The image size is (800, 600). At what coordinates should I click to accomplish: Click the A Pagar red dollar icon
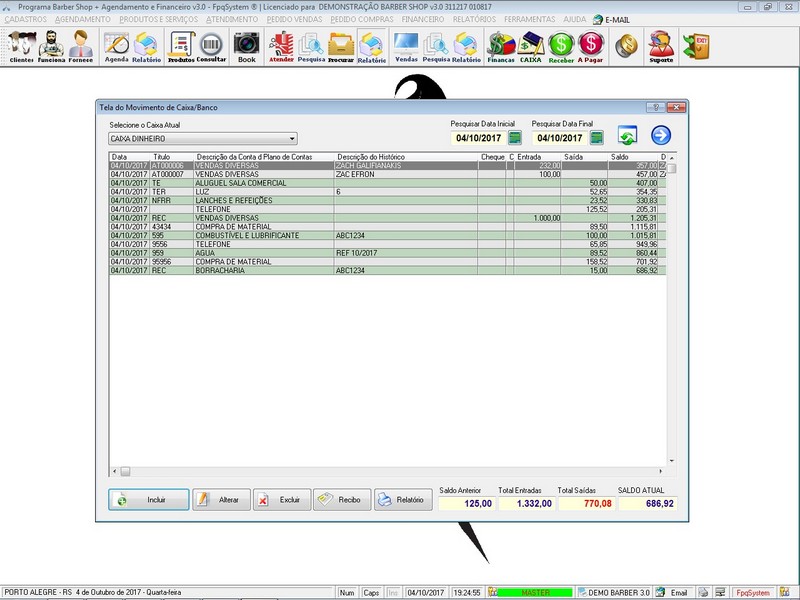591,46
